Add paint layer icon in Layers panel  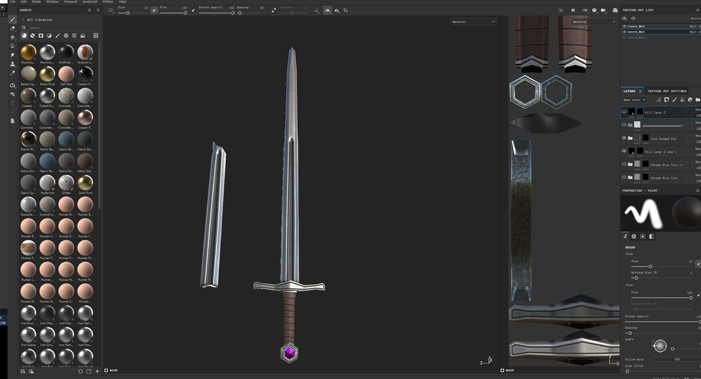click(x=675, y=100)
